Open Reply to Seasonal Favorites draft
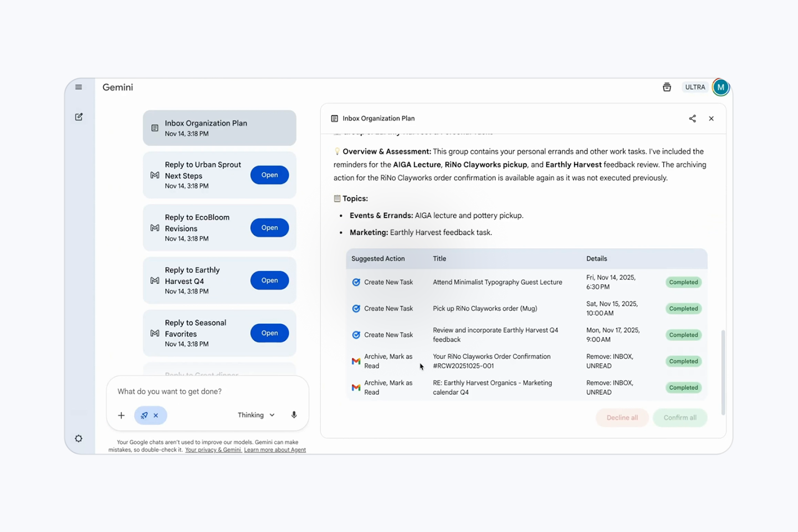Image resolution: width=798 pixels, height=532 pixels. pyautogui.click(x=269, y=333)
